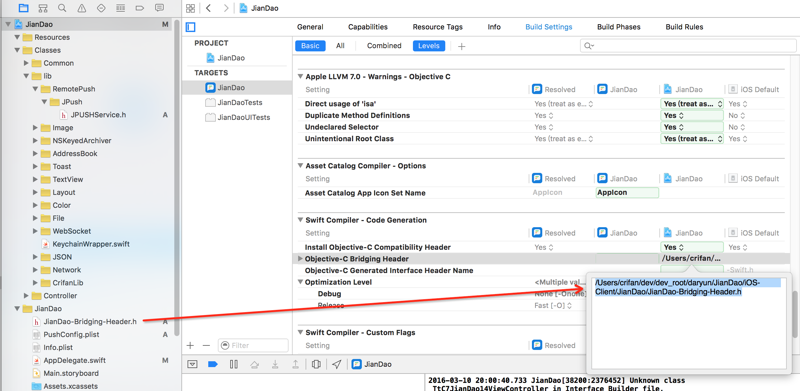Open the Build Phases tab
800x391 pixels.
pos(618,27)
